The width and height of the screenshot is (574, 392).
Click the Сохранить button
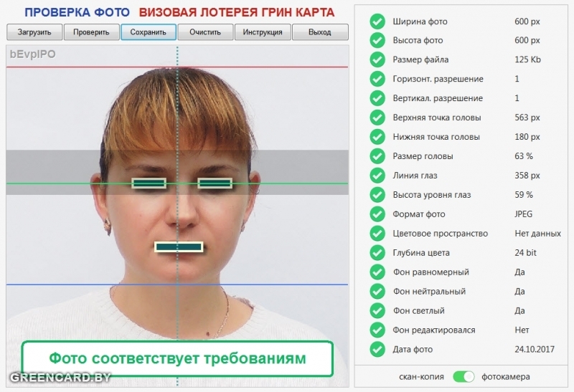click(x=149, y=32)
